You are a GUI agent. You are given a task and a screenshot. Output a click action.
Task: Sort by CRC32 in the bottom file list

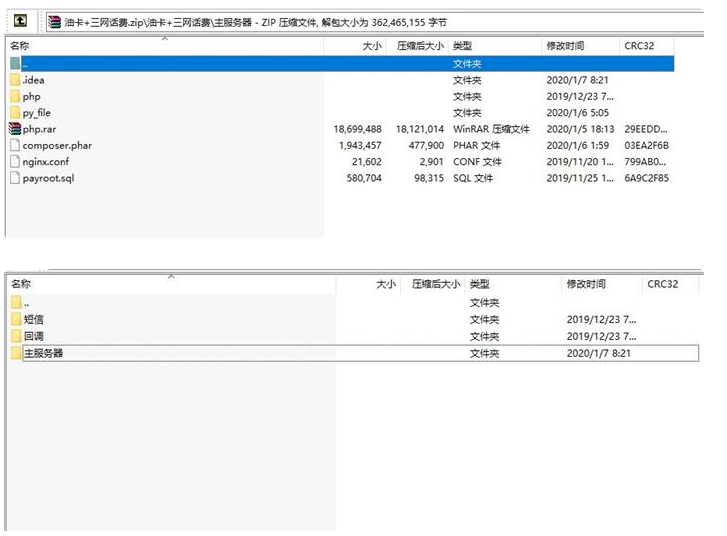pyautogui.click(x=662, y=284)
